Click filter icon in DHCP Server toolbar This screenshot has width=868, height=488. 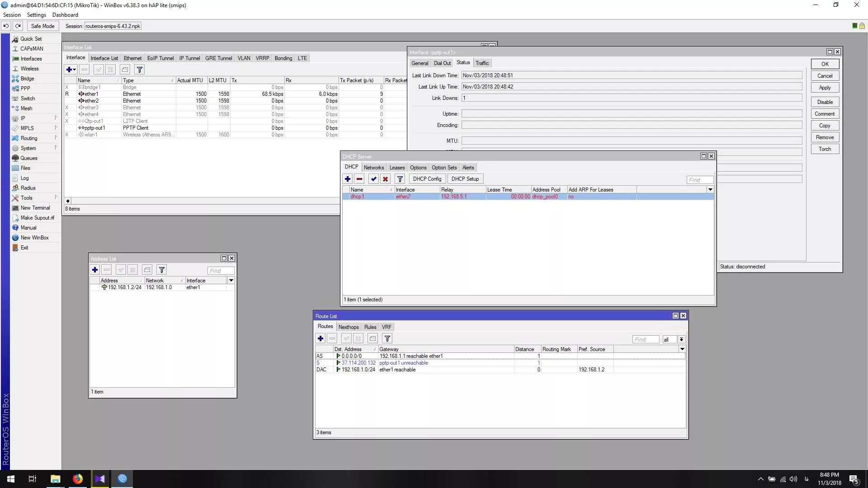[400, 179]
